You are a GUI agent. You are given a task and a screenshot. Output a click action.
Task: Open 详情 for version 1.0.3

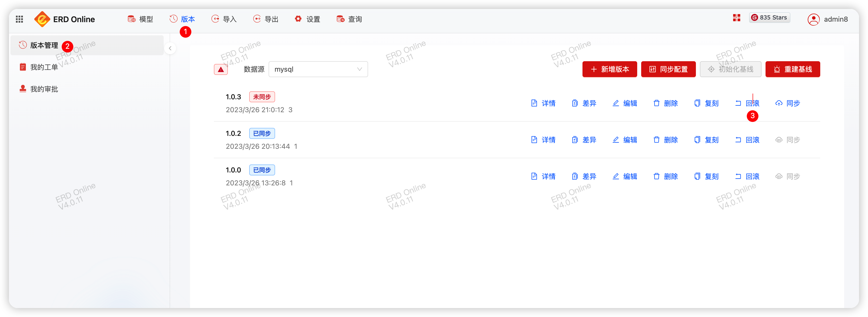tap(543, 103)
